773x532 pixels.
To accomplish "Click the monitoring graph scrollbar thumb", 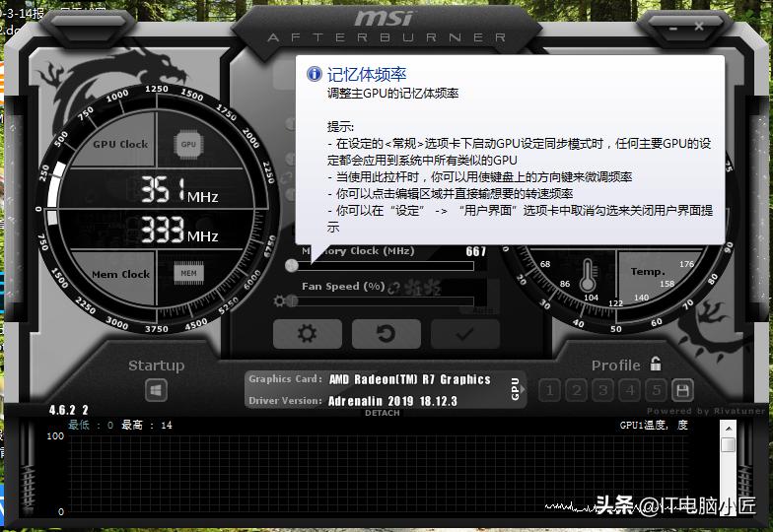I will point(728,445).
